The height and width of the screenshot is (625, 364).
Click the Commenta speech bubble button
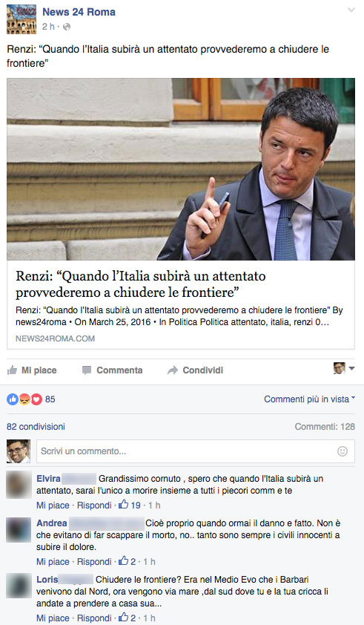[112, 370]
